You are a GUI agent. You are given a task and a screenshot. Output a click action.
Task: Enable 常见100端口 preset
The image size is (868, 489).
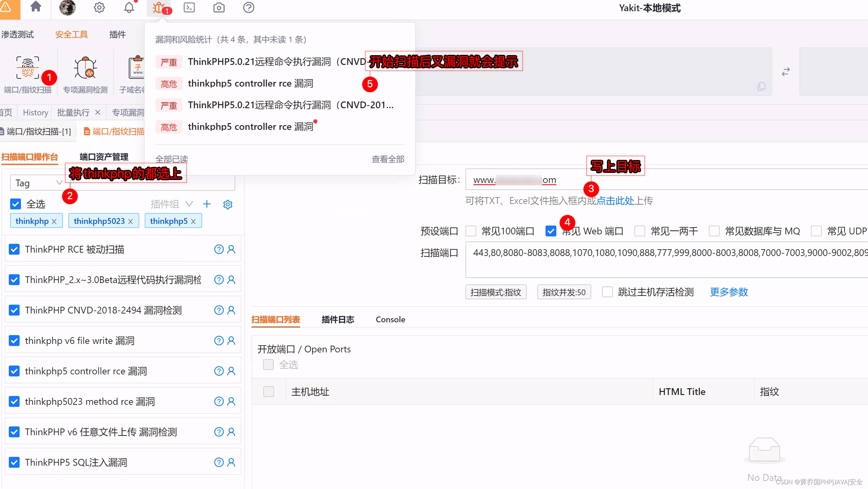pos(471,231)
